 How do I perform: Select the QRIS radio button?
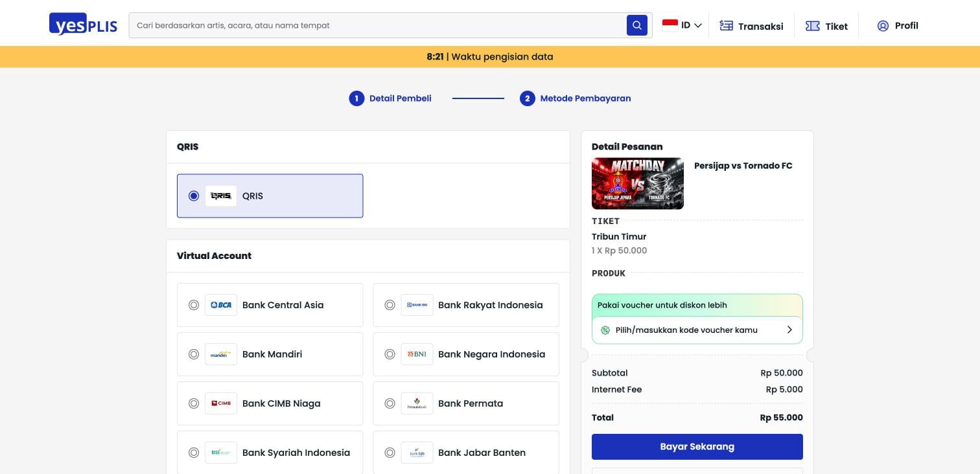click(x=194, y=196)
